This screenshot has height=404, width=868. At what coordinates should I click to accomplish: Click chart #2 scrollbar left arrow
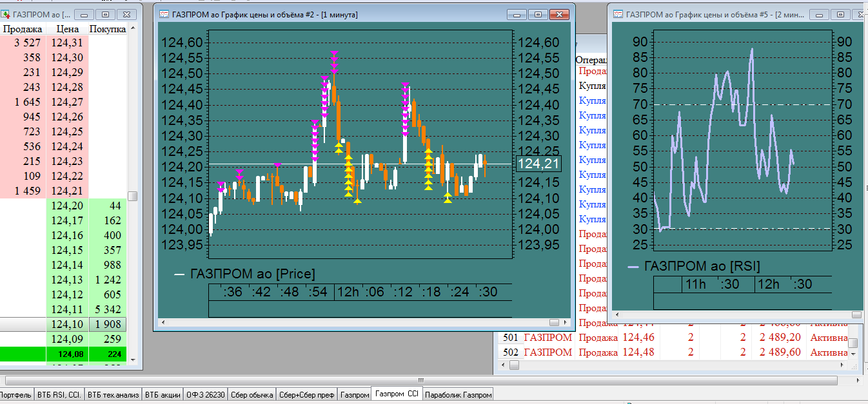(163, 322)
